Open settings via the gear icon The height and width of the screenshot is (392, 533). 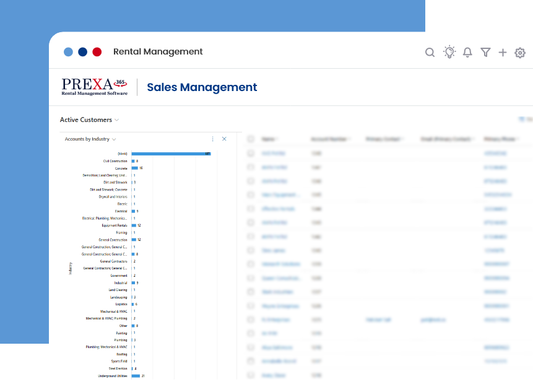520,53
